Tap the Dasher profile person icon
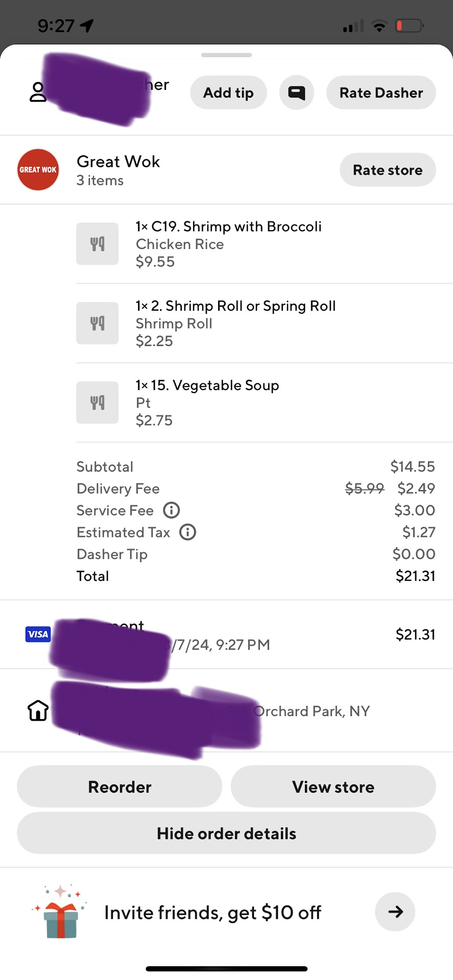Image resolution: width=453 pixels, height=980 pixels. 38,92
